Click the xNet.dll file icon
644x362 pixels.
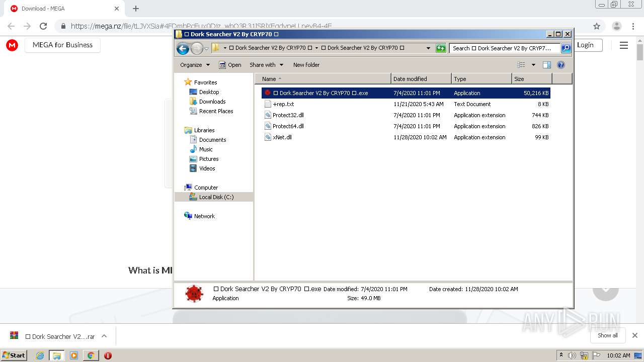point(268,137)
